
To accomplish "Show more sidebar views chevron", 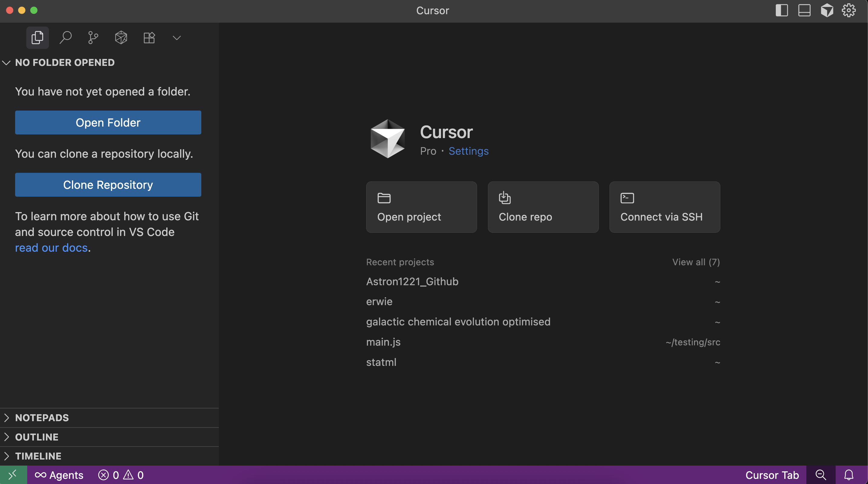I will (177, 38).
